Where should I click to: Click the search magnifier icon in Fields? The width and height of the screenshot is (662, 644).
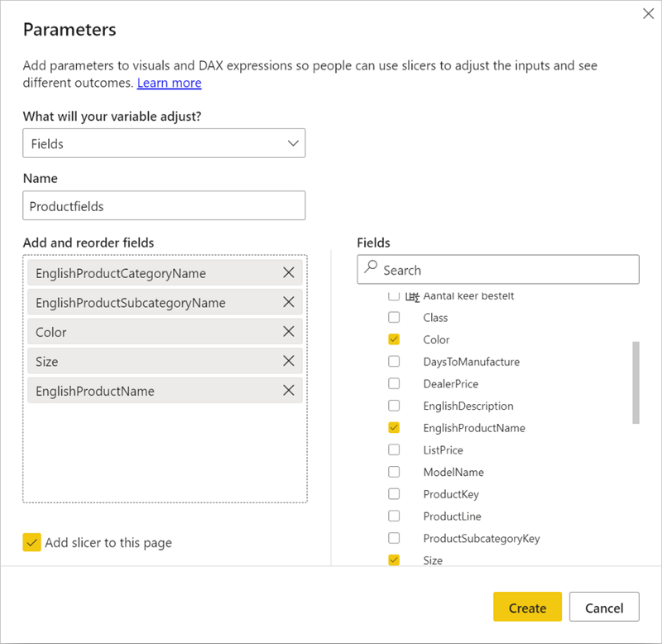(x=371, y=269)
